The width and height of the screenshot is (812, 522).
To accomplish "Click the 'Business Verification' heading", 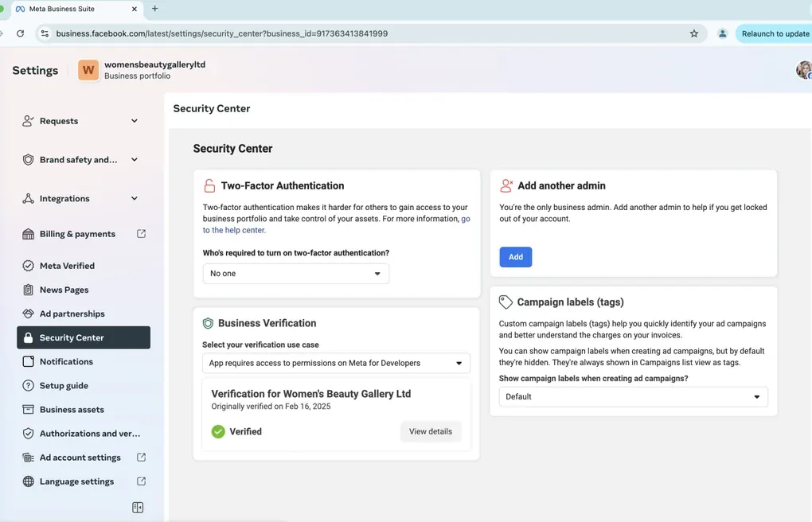I will [267, 323].
